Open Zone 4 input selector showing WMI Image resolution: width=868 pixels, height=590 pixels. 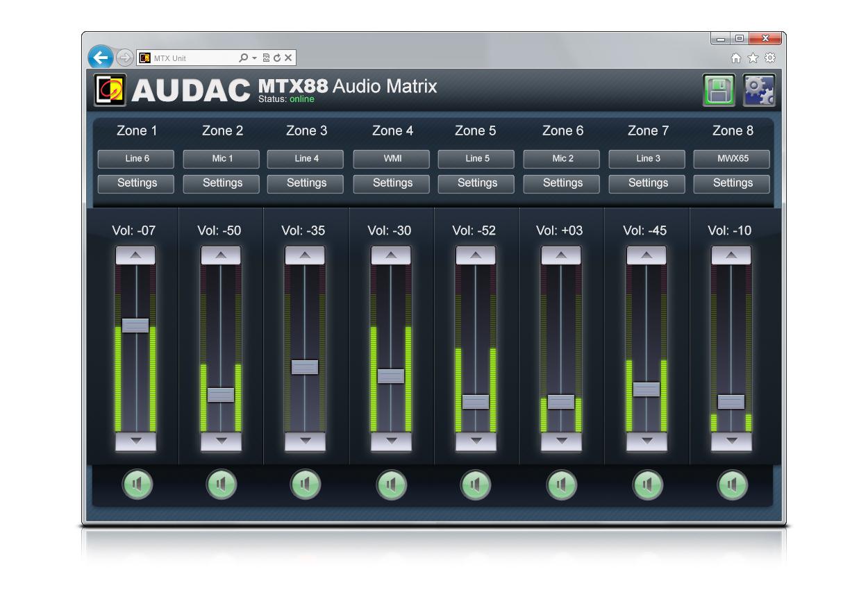coord(392,159)
